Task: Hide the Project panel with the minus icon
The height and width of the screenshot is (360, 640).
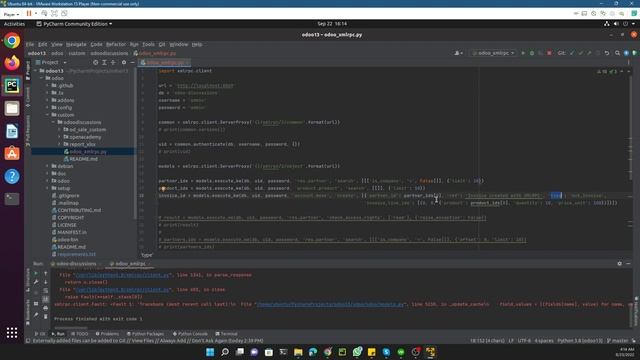Action: click(x=132, y=62)
